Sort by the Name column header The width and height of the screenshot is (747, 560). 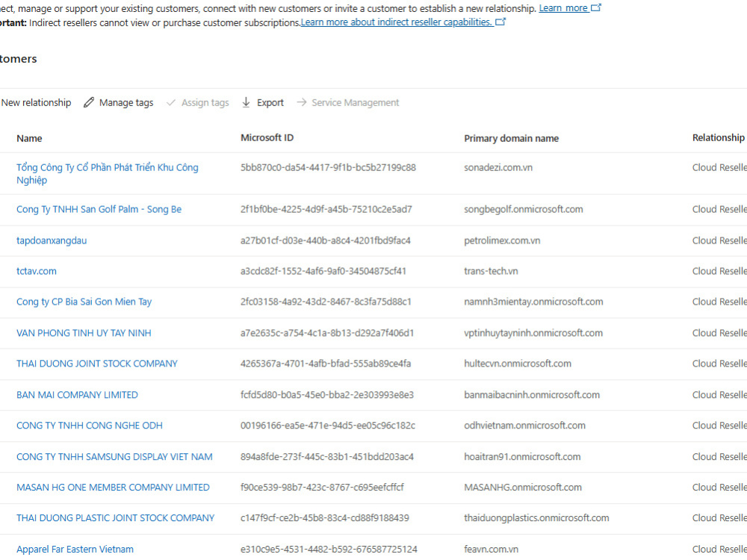click(x=29, y=138)
